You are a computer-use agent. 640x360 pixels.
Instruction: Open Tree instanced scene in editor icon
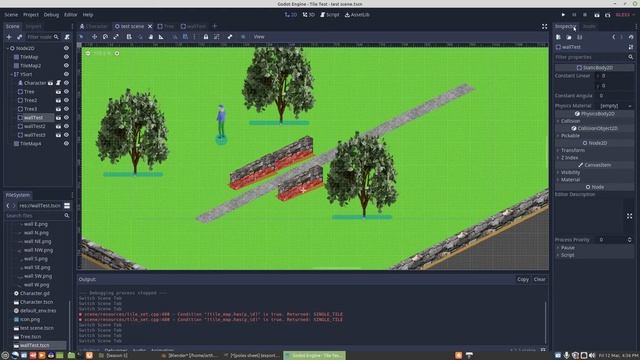58,92
